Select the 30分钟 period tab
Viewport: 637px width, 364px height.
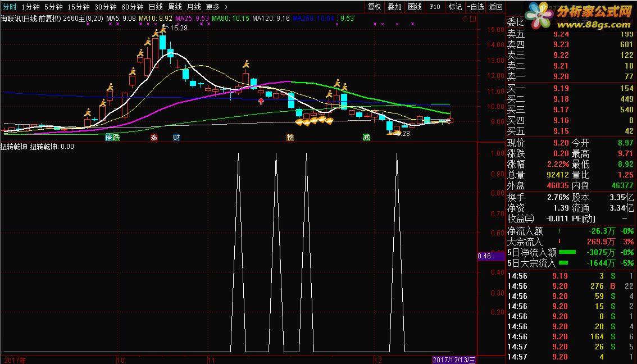coord(106,7)
